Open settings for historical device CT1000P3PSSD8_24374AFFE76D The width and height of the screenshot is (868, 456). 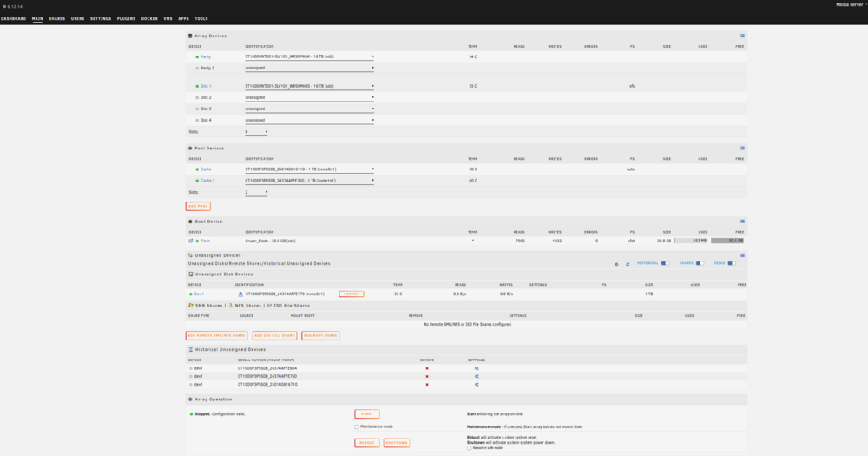pos(476,377)
